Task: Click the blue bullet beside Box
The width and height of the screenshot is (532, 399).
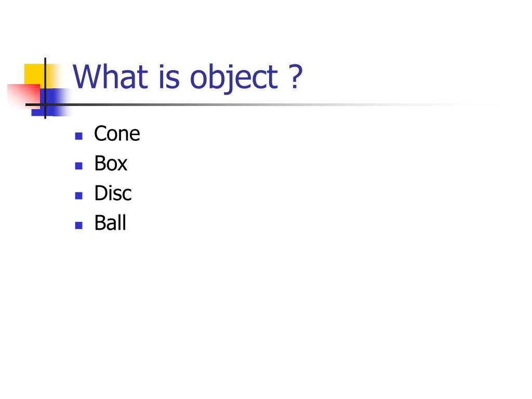Action: click(x=79, y=166)
